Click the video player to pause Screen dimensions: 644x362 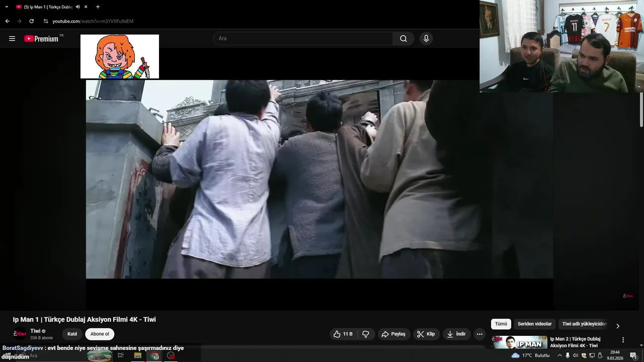click(x=319, y=179)
